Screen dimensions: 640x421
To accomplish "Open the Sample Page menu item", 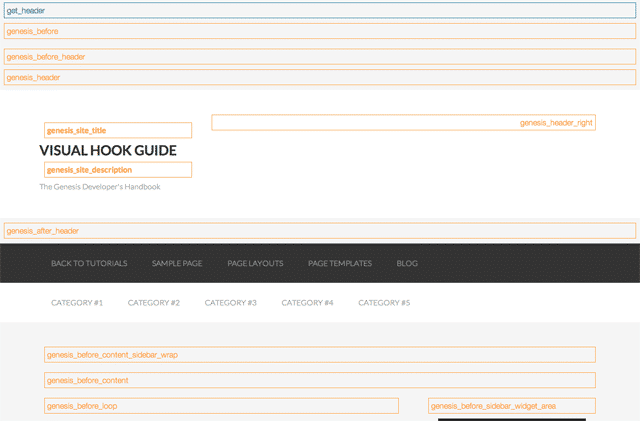I will [x=177, y=263].
